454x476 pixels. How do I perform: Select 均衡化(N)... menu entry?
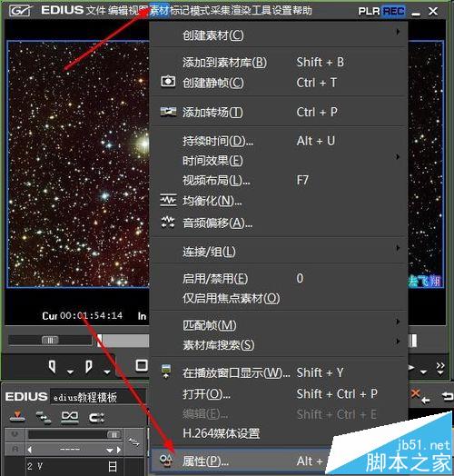tap(279, 201)
